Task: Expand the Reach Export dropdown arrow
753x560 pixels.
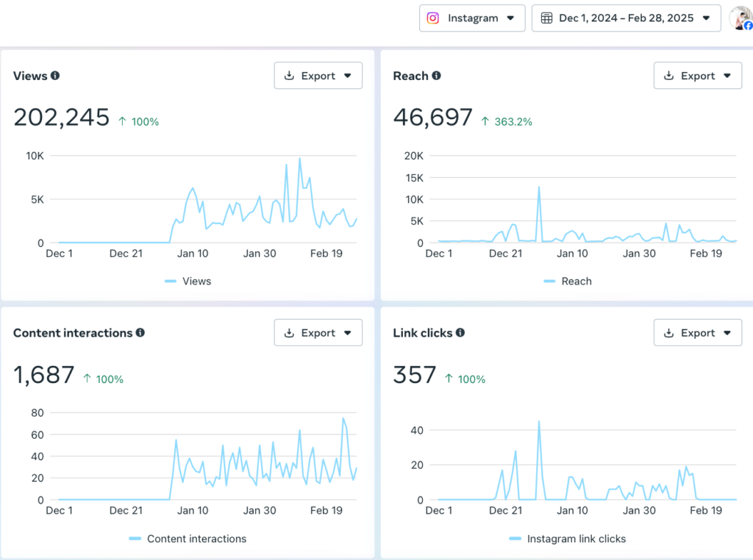Action: [x=727, y=76]
